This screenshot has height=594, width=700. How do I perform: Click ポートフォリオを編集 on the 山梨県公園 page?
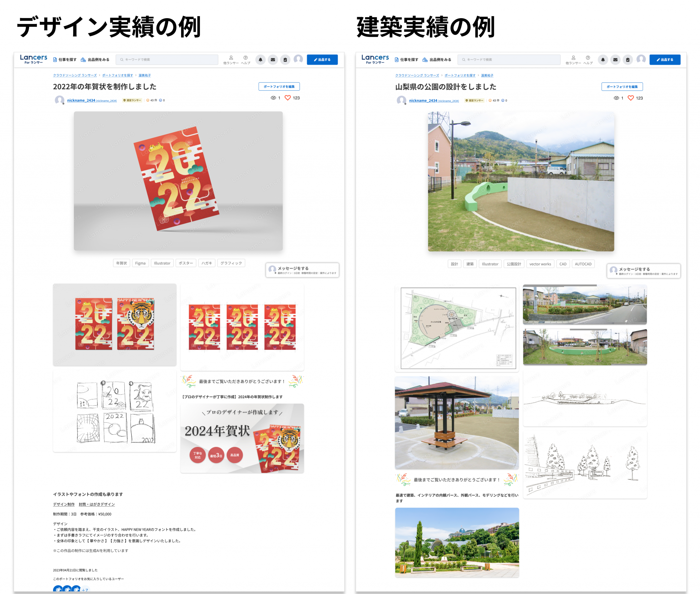[622, 87]
